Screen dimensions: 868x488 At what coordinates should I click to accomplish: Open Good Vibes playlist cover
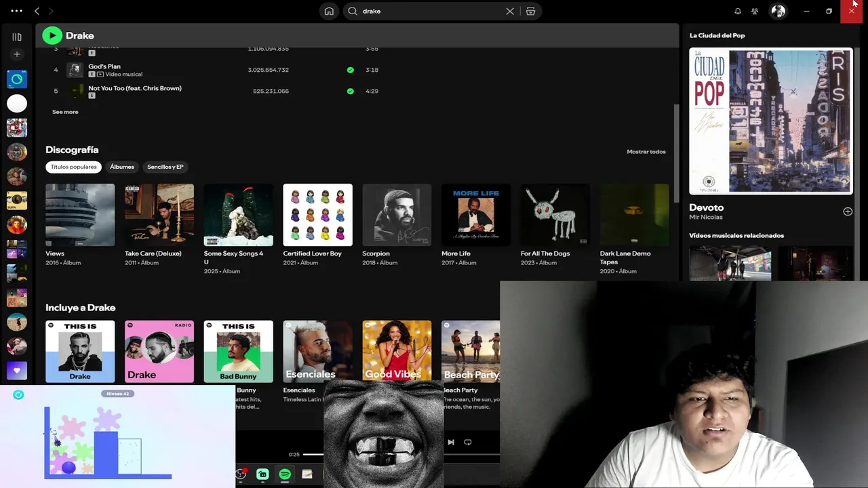tap(397, 352)
